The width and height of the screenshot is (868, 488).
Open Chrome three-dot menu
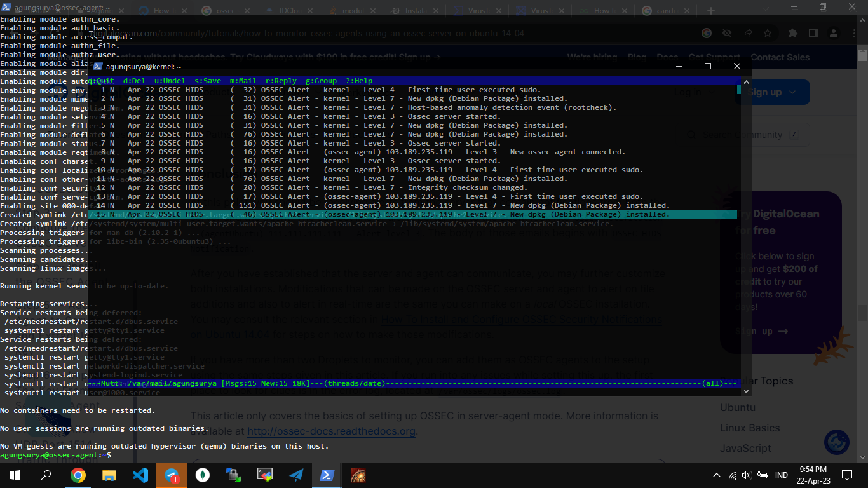(855, 33)
